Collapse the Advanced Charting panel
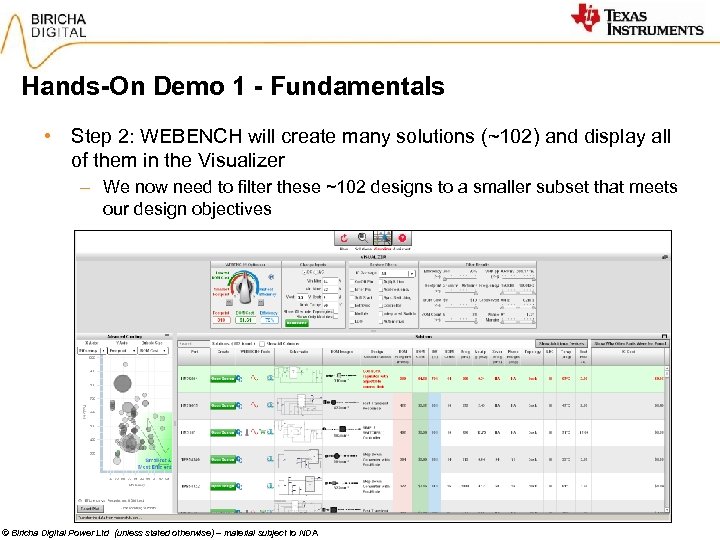 pyautogui.click(x=167, y=336)
